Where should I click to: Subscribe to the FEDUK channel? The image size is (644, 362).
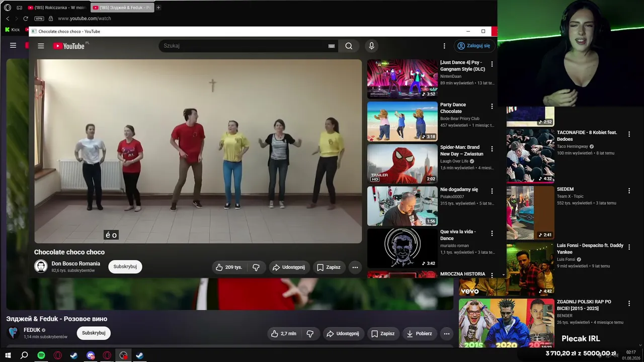(94, 333)
